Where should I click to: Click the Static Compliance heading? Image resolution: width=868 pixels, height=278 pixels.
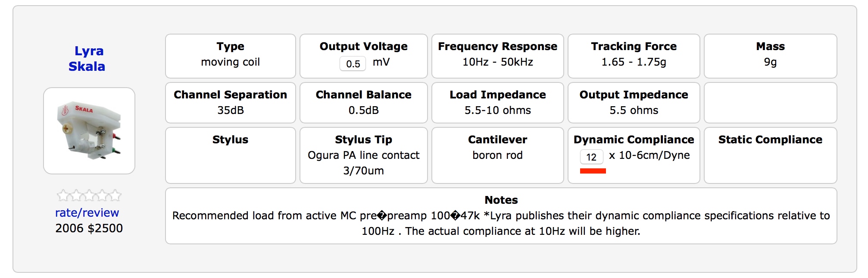770,139
